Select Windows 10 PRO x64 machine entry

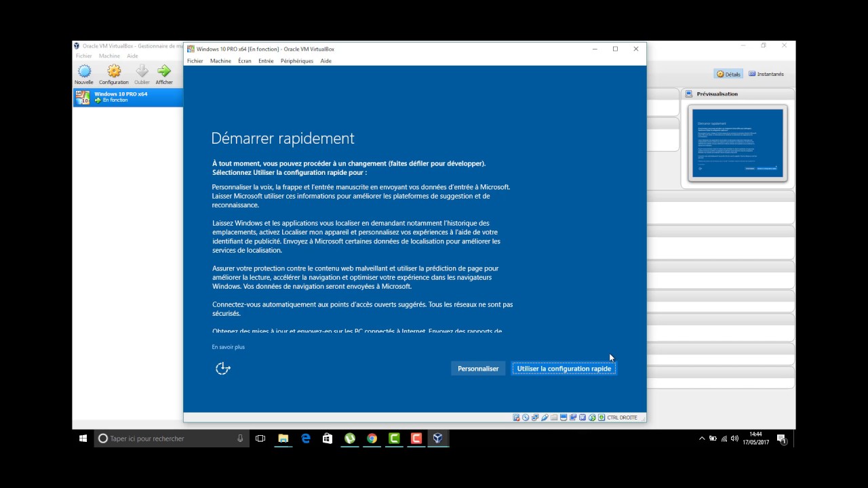pyautogui.click(x=127, y=97)
